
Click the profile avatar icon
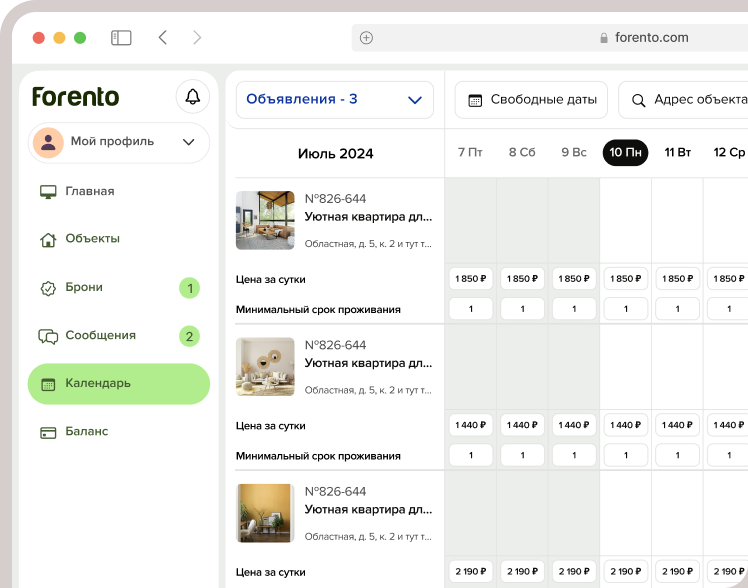47,142
